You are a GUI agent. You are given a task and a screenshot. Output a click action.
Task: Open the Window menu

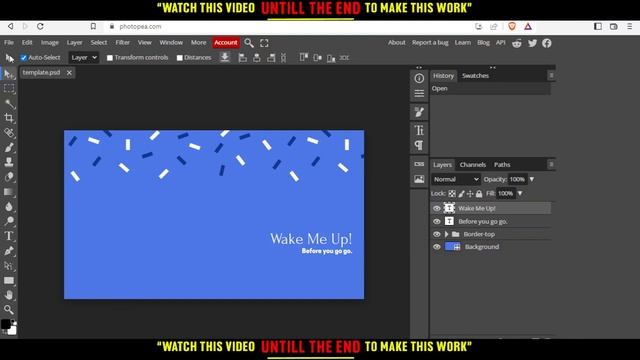[x=171, y=42]
